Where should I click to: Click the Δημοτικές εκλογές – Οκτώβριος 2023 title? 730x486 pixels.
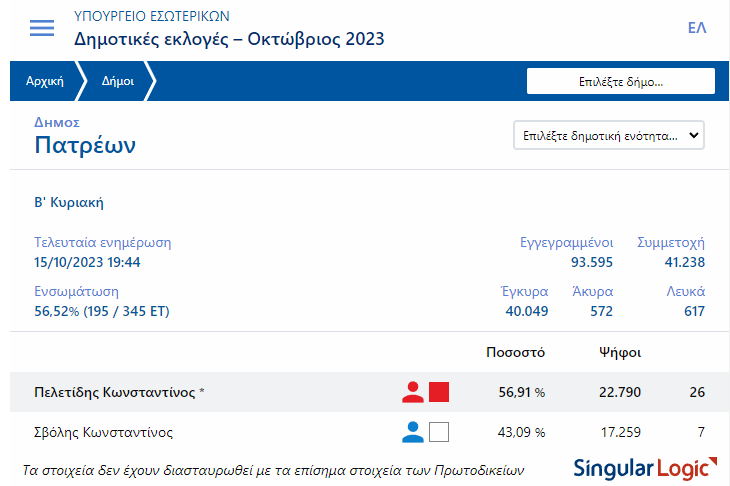[229, 39]
